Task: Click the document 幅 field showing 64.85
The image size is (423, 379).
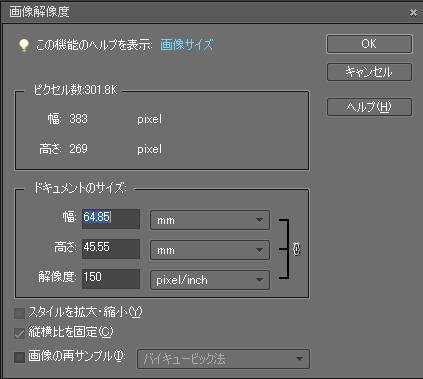Action: (111, 219)
